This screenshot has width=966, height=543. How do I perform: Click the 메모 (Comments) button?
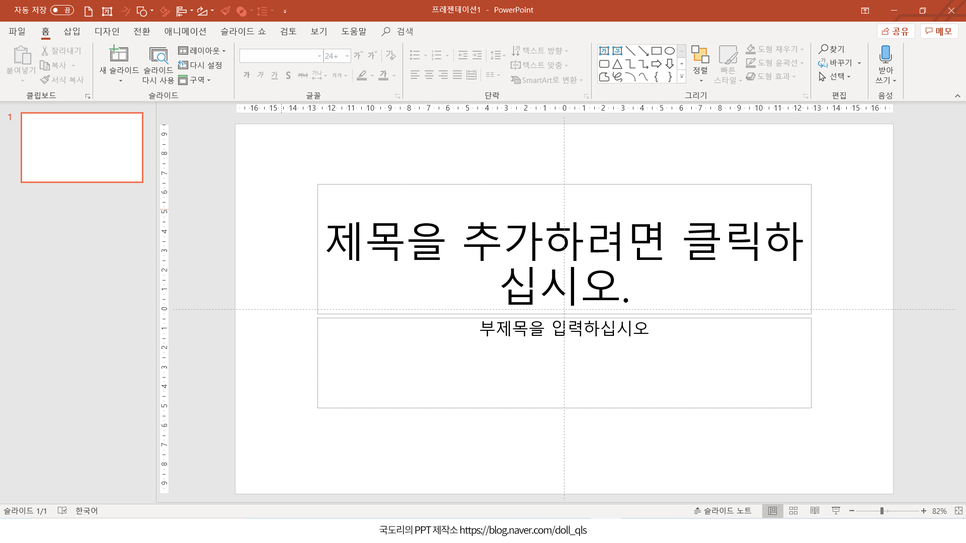point(938,31)
